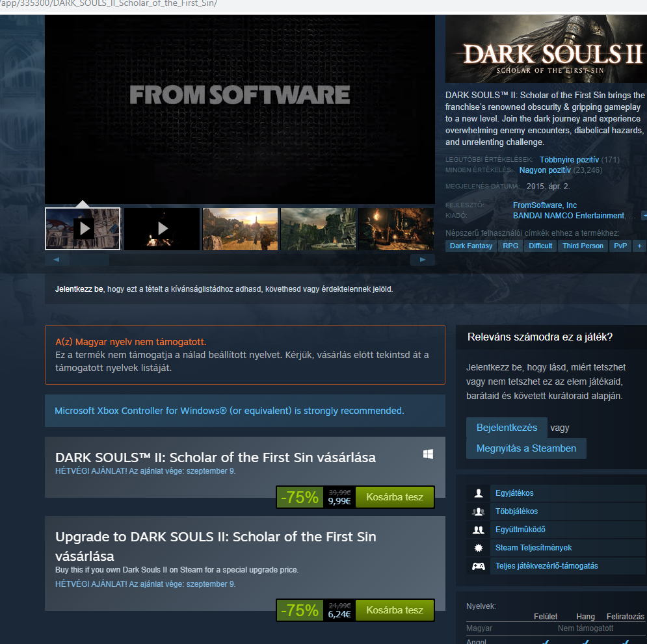Click the Windows platform icon
647x644 pixels.
pos(428,454)
